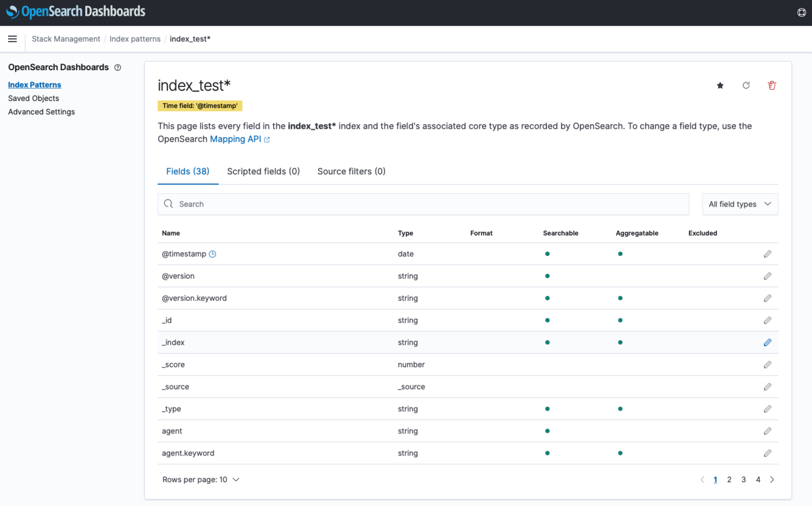This screenshot has height=506, width=812.
Task: Delete index pattern using trash icon
Action: [771, 86]
